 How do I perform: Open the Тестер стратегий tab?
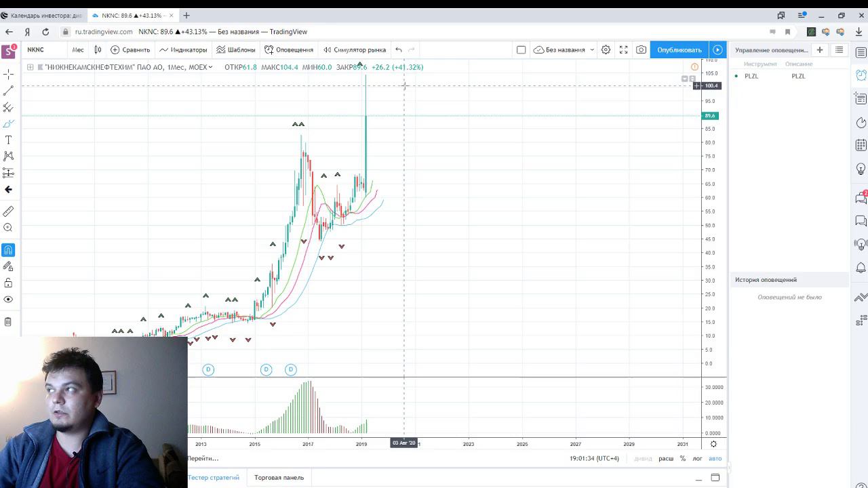click(214, 478)
